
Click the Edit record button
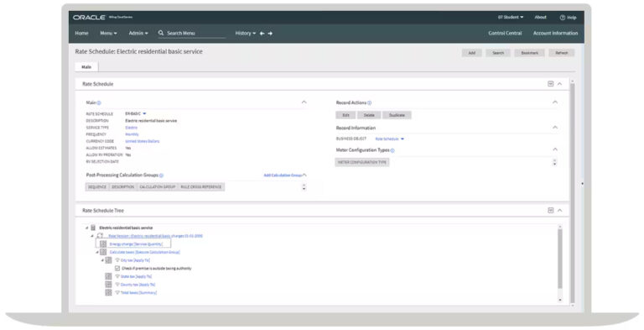345,115
